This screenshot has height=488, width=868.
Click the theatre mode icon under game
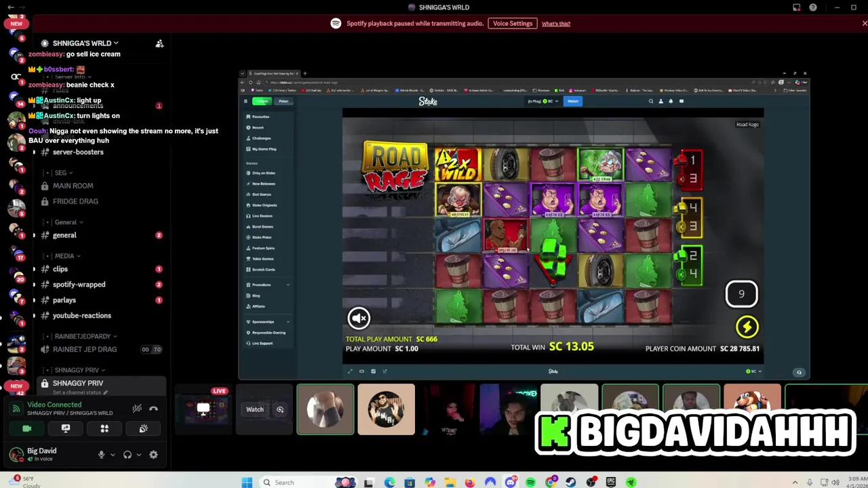tap(361, 371)
